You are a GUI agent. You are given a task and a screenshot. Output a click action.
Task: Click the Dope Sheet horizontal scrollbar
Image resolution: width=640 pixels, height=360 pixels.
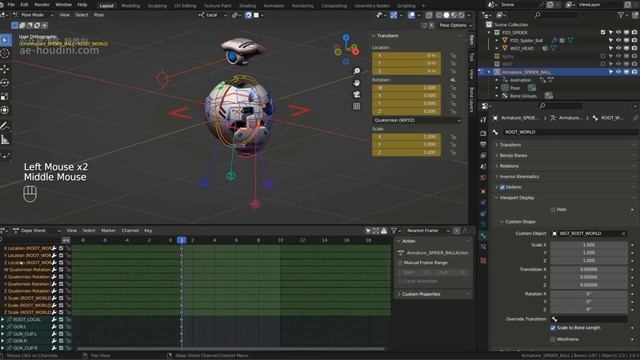click(x=231, y=349)
